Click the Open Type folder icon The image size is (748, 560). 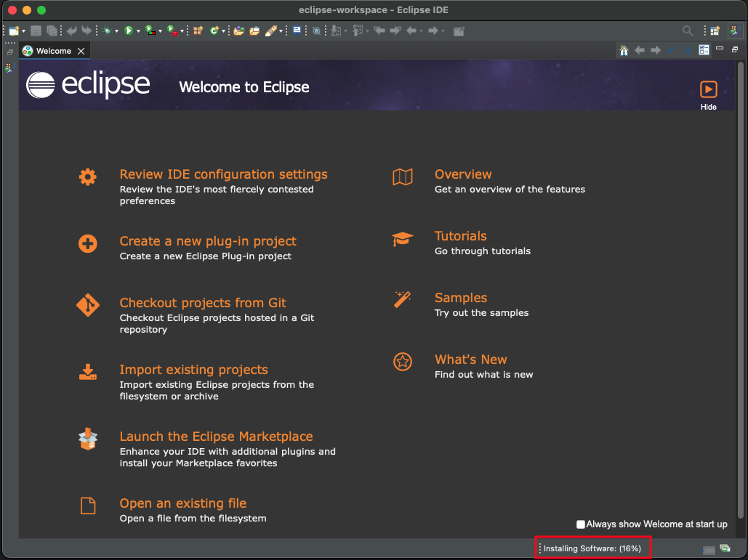pyautogui.click(x=239, y=31)
